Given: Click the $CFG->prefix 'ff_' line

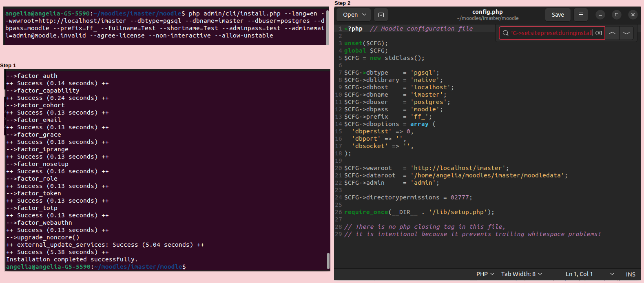Looking at the screenshot, I should point(388,117).
